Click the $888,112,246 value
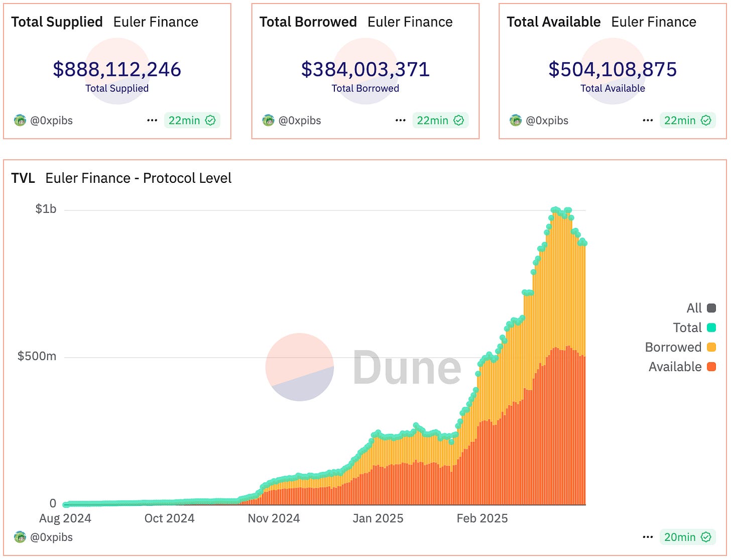 pos(117,69)
